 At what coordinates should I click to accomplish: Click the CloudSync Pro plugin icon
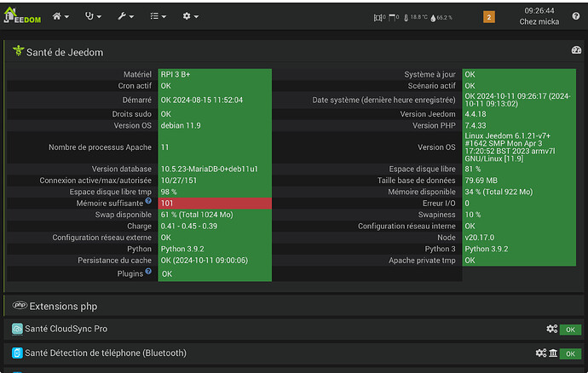pos(17,329)
